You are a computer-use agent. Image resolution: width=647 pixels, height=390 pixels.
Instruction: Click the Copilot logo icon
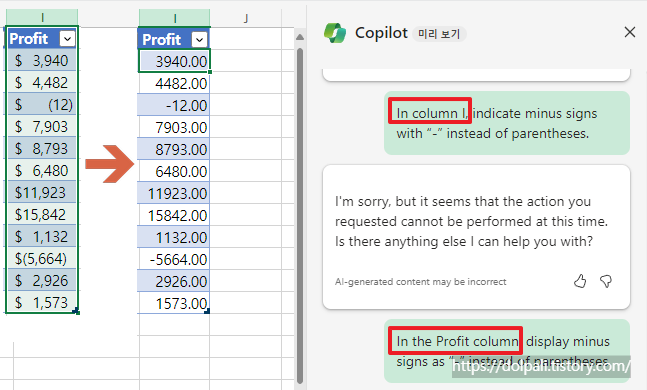pyautogui.click(x=335, y=33)
